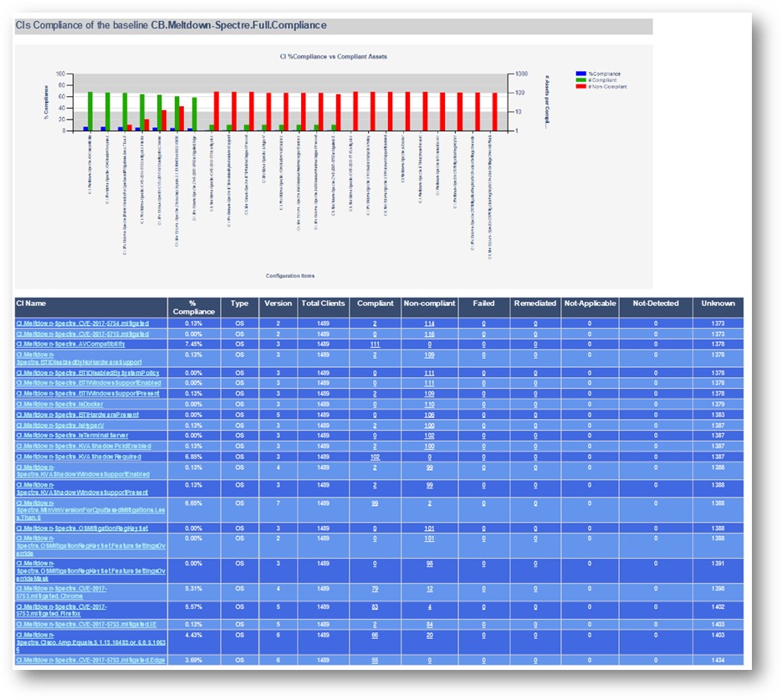Open the FeatureSettingsOverrideMask CI link
Screen dimensions: 782x700
point(90,571)
